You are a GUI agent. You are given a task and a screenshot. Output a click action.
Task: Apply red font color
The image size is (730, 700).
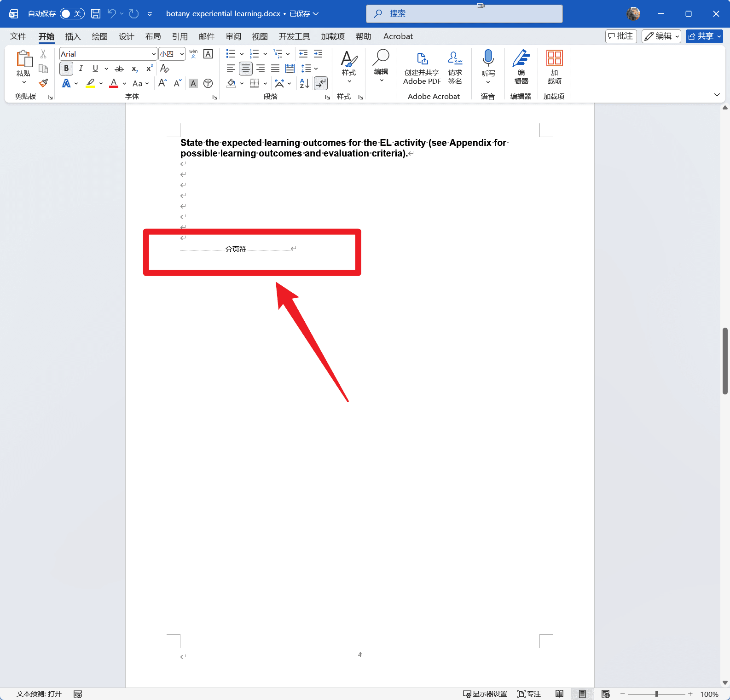(114, 83)
